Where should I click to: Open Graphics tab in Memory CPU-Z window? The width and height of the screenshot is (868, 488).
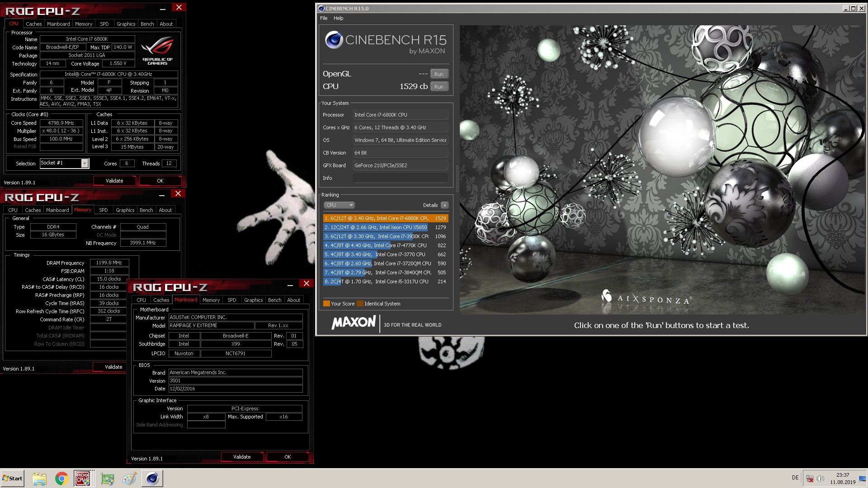[125, 210]
